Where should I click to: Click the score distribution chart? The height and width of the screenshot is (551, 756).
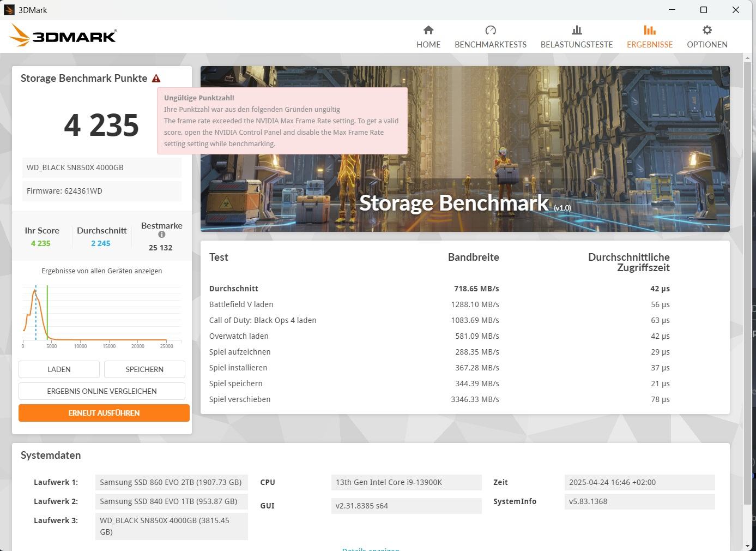coord(102,316)
